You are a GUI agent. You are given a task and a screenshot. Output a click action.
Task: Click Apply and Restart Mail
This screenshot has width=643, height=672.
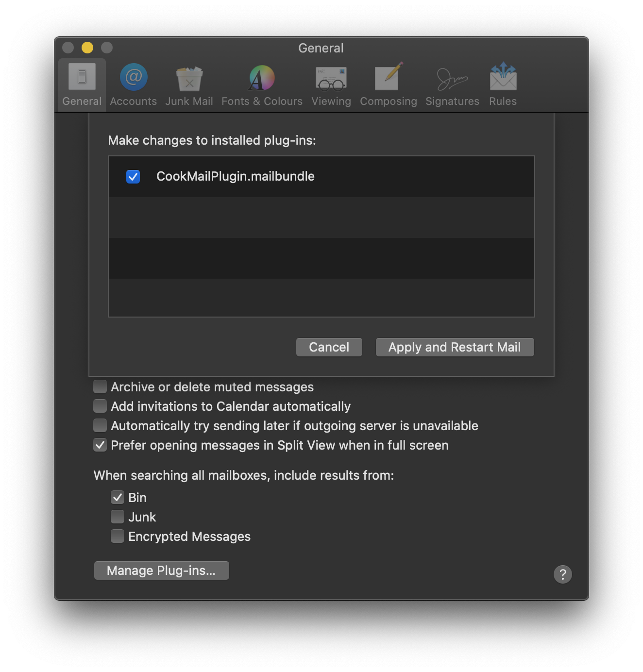[455, 347]
